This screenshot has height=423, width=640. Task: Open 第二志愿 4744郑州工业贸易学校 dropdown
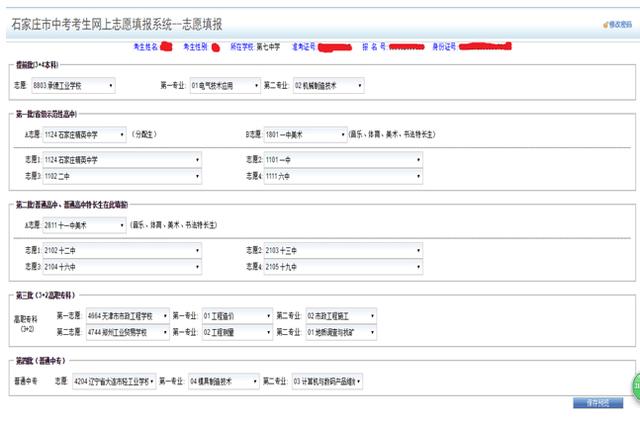[128, 332]
